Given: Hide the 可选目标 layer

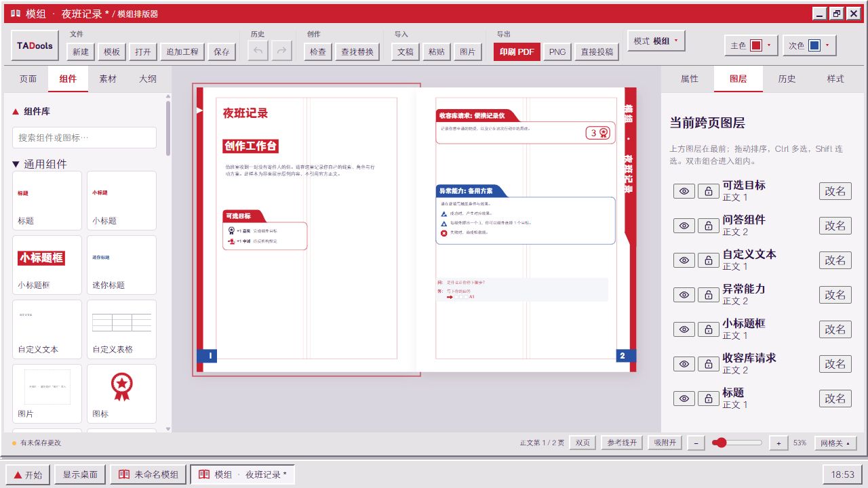Looking at the screenshot, I should pyautogui.click(x=684, y=191).
